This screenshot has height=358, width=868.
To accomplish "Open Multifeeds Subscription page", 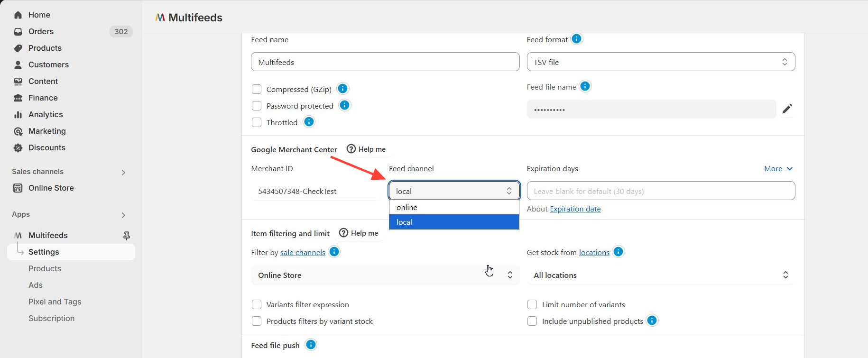I will click(51, 319).
